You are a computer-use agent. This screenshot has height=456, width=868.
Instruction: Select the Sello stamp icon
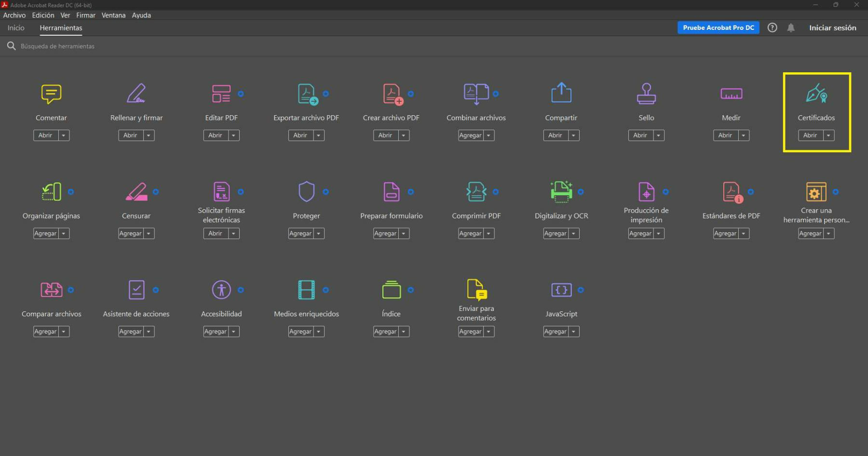pyautogui.click(x=646, y=94)
